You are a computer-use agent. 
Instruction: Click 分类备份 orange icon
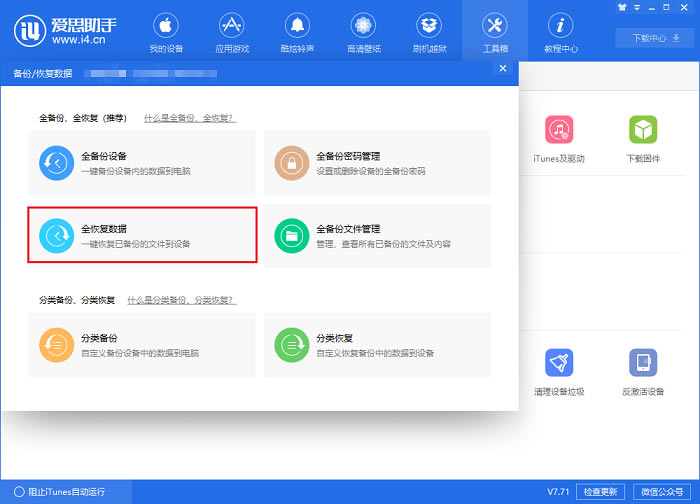click(56, 345)
